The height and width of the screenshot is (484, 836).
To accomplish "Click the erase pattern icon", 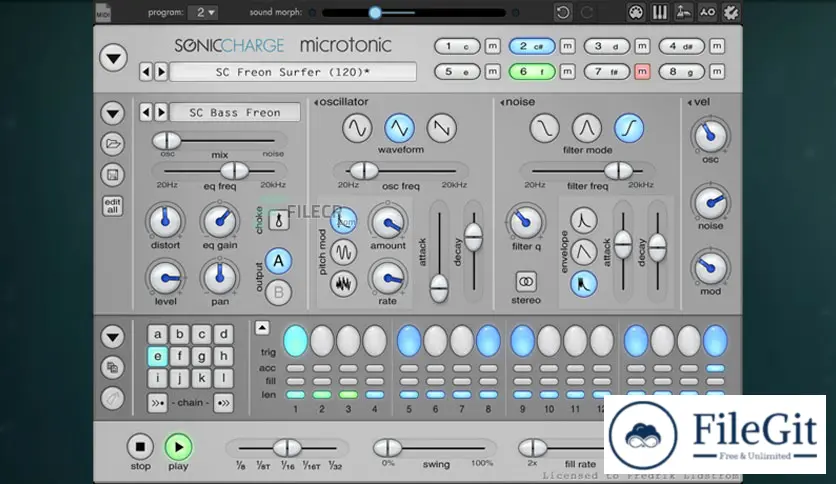I will click(x=112, y=398).
